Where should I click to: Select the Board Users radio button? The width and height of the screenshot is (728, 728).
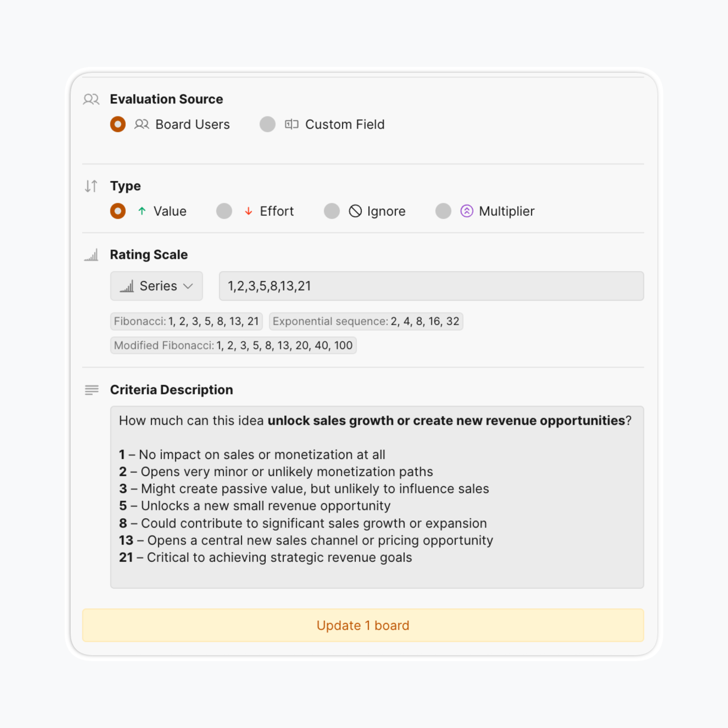[118, 125]
